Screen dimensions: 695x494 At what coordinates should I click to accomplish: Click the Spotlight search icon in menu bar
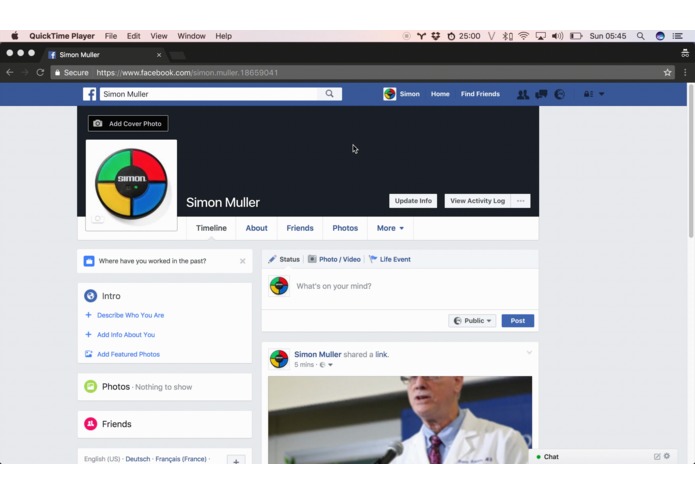[x=640, y=36]
